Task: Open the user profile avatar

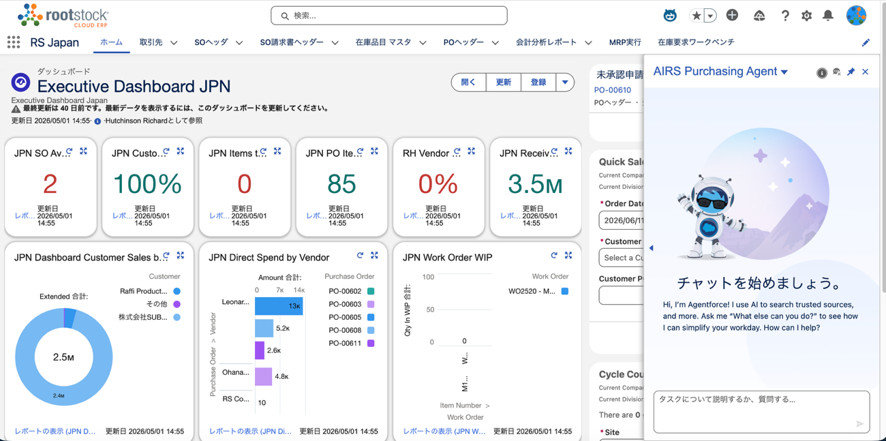Action: point(856,15)
